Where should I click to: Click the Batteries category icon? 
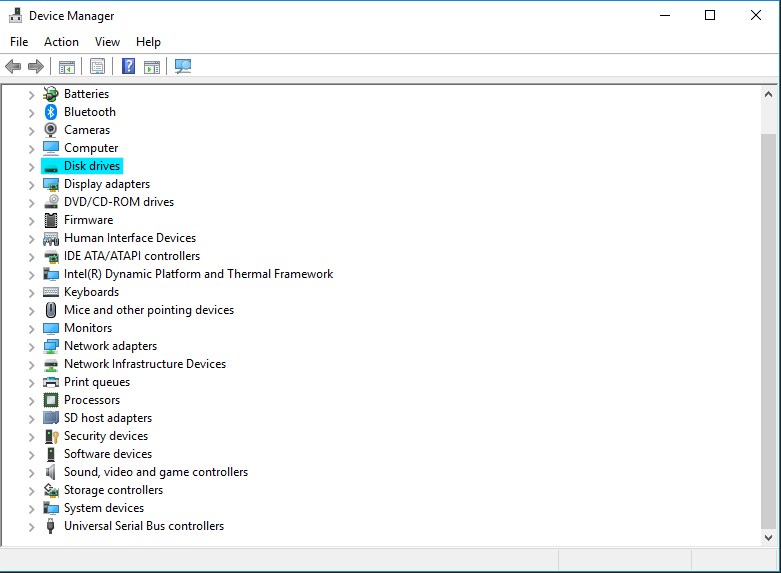pyautogui.click(x=51, y=94)
